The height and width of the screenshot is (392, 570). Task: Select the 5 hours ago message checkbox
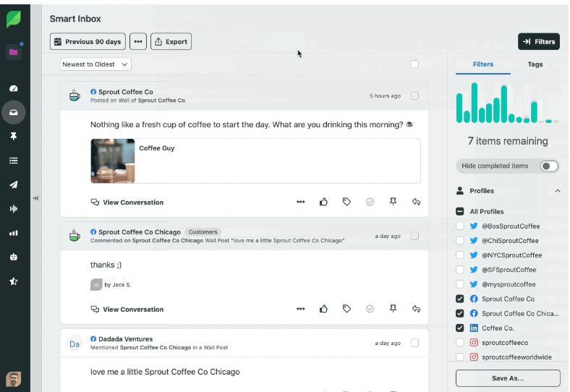(414, 96)
